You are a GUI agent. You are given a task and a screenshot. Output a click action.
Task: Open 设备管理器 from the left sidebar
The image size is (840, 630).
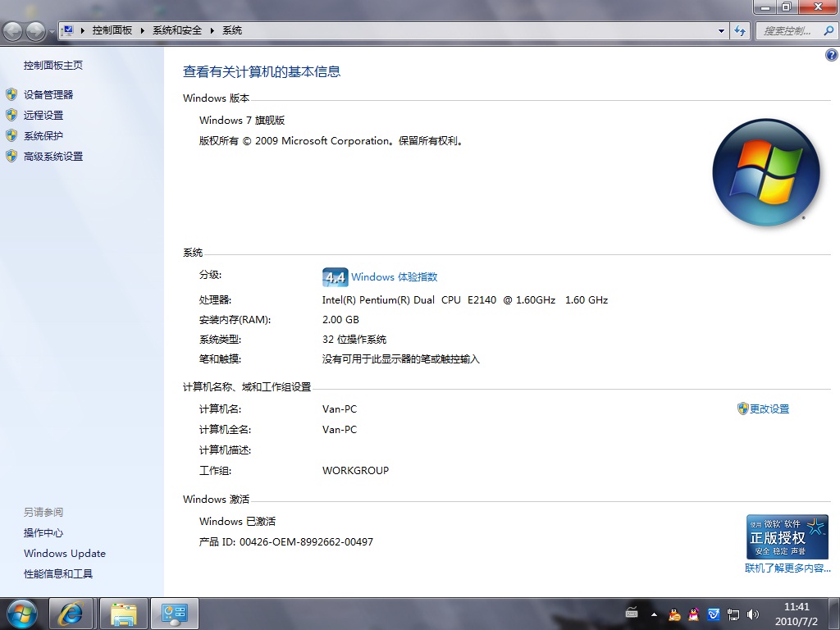click(48, 95)
